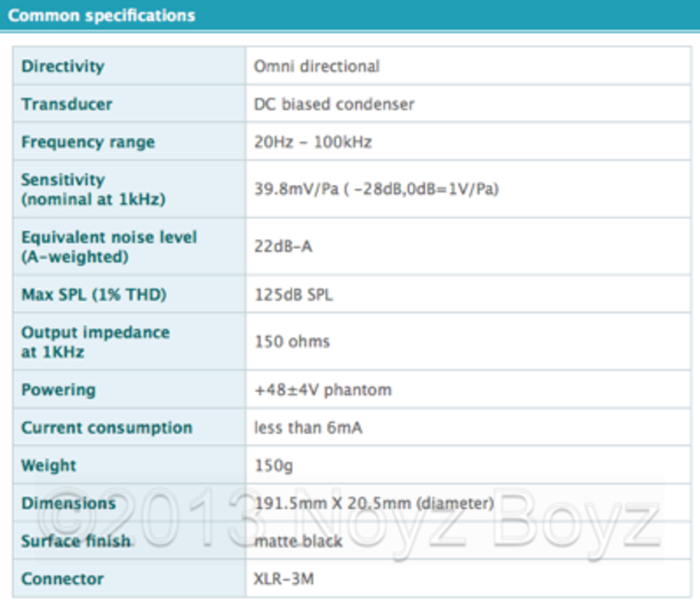
Task: Select the 125dB SPL value
Action: click(293, 295)
